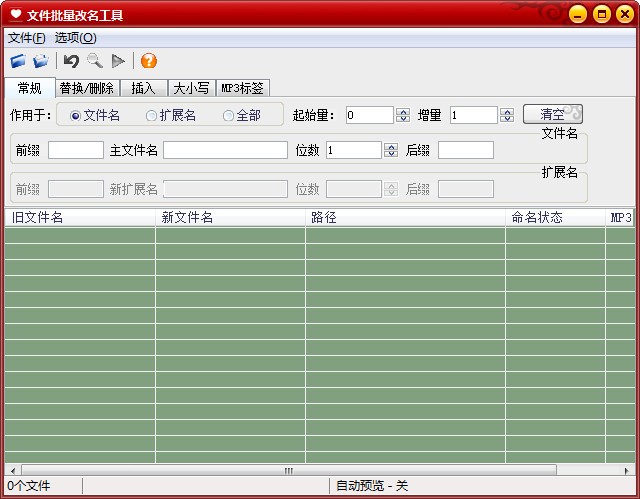Minimize the window with yellow button
The image size is (640, 499).
click(578, 15)
